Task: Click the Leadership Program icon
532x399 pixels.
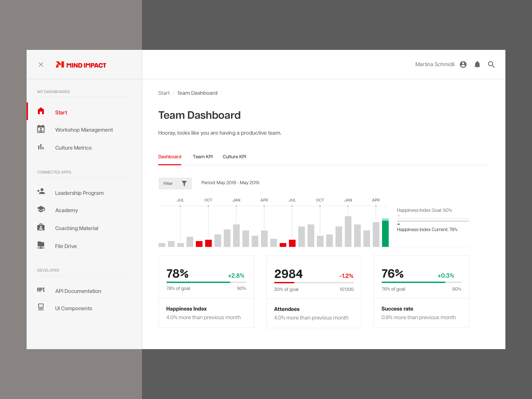Action: 41,192
